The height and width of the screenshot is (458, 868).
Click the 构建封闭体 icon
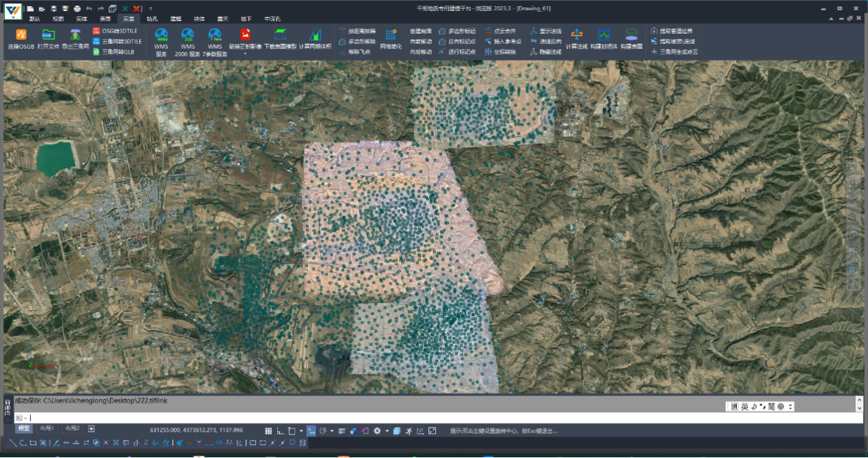(603, 35)
